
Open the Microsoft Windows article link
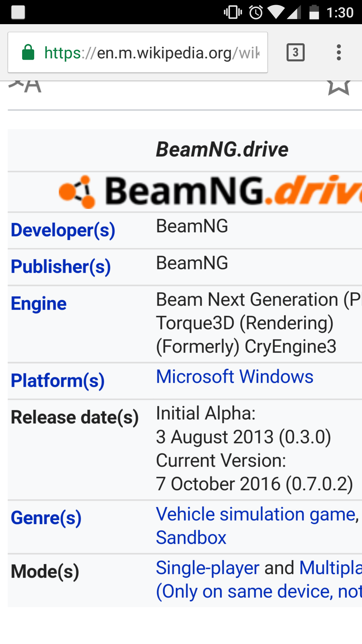[235, 377]
